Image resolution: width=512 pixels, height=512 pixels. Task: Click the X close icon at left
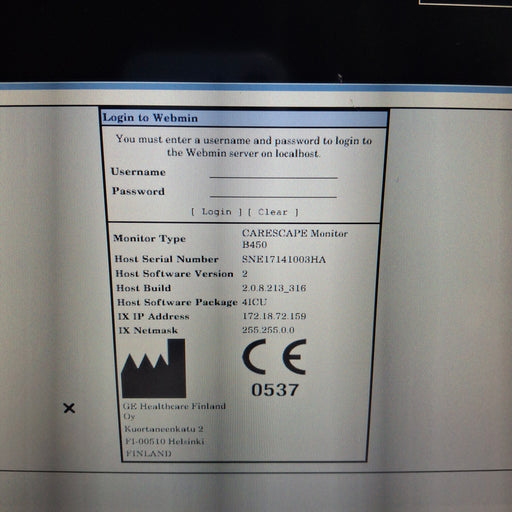[x=69, y=408]
